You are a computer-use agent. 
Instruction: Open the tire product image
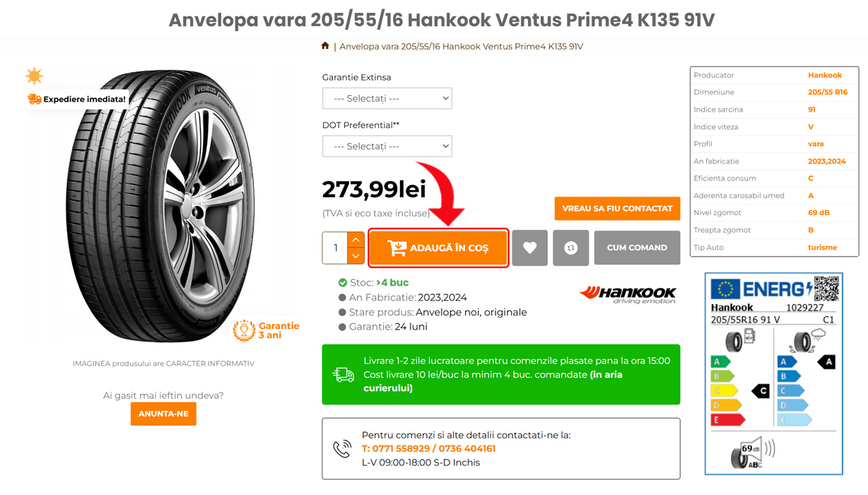[x=163, y=205]
